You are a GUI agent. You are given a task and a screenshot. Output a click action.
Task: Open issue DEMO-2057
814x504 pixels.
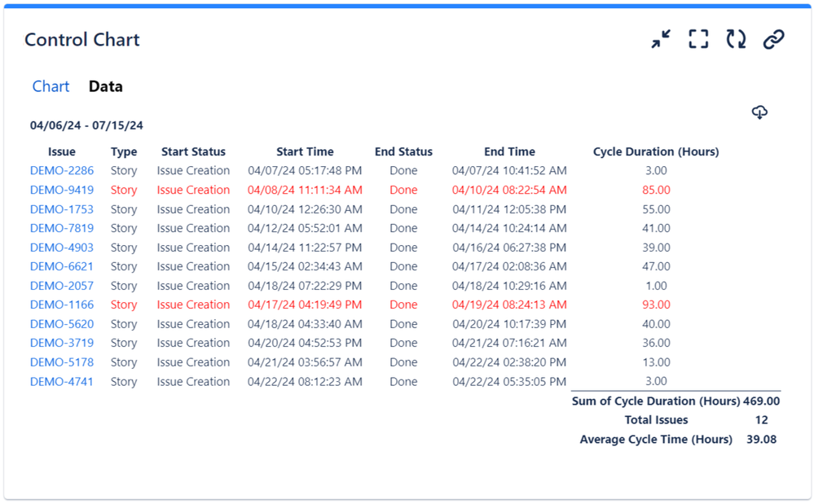tap(62, 286)
